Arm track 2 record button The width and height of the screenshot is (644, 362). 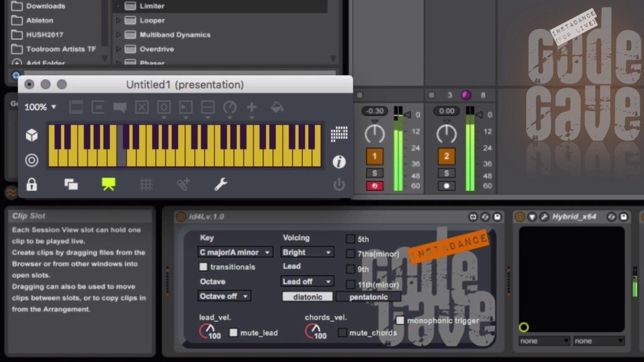[x=447, y=186]
